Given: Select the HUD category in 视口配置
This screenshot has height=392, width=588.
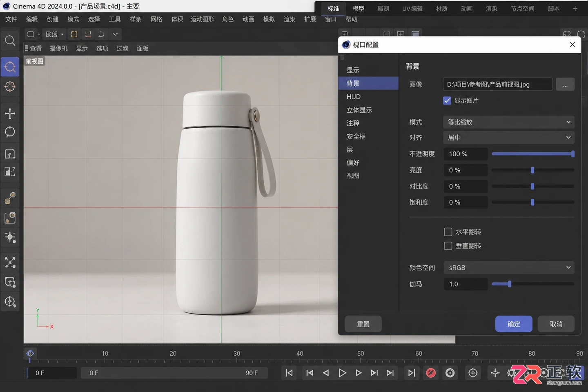Looking at the screenshot, I should [x=368, y=97].
